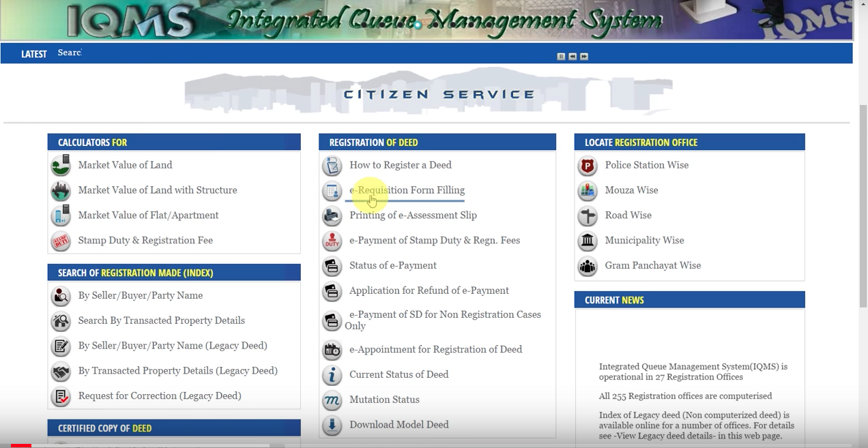
Task: Click the e-Payment of SD for Non Registration icon
Action: tap(332, 320)
